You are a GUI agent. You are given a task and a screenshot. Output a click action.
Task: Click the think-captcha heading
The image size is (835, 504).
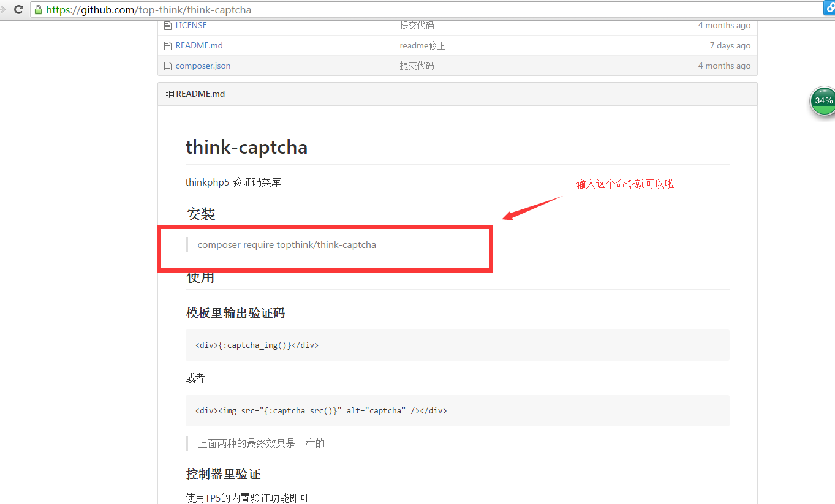point(246,147)
